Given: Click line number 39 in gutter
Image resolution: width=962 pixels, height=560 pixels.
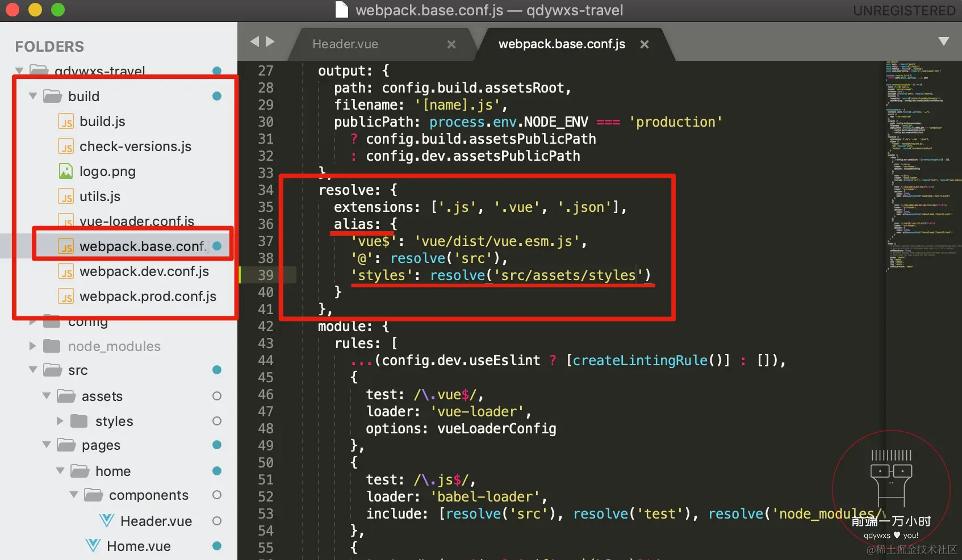Looking at the screenshot, I should (x=266, y=275).
